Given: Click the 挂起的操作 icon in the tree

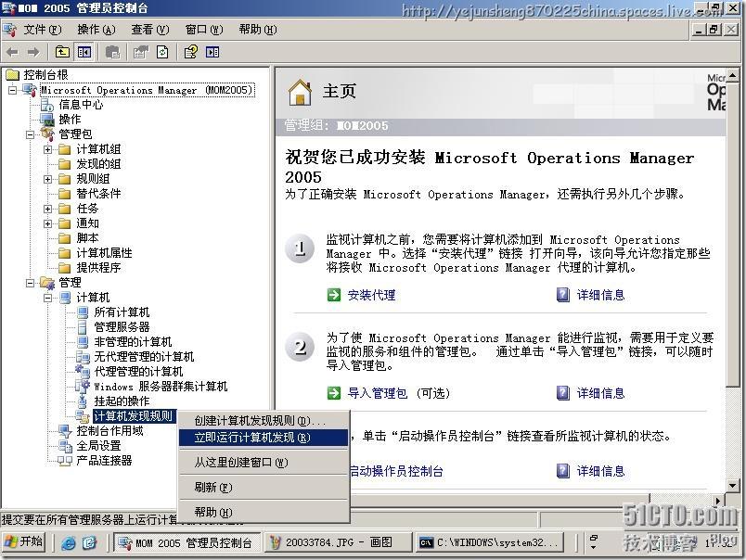Looking at the screenshot, I should tap(83, 401).
